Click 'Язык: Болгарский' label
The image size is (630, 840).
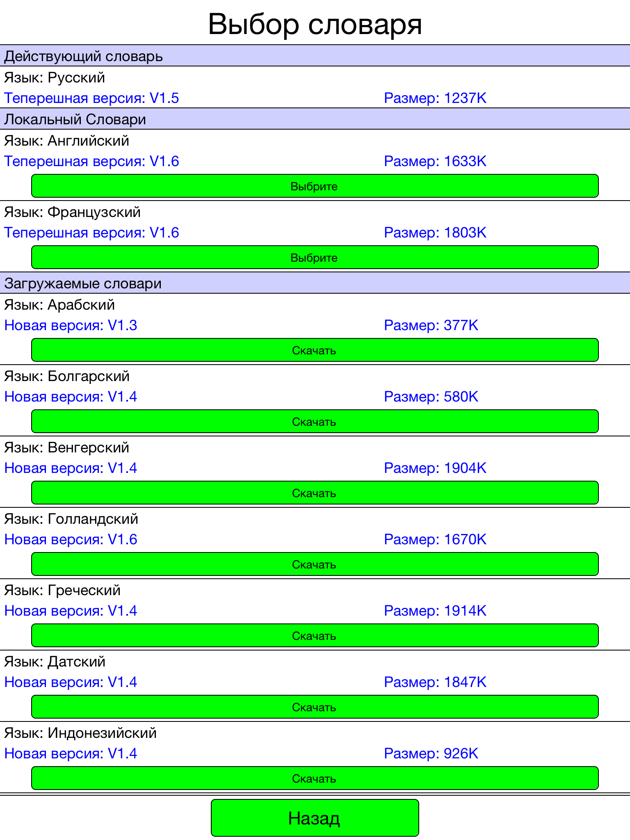point(67,376)
